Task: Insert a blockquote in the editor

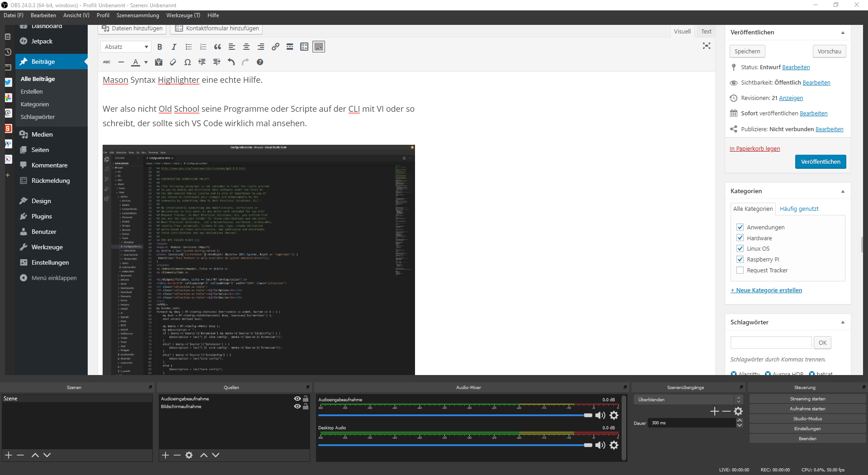Action: click(x=217, y=47)
